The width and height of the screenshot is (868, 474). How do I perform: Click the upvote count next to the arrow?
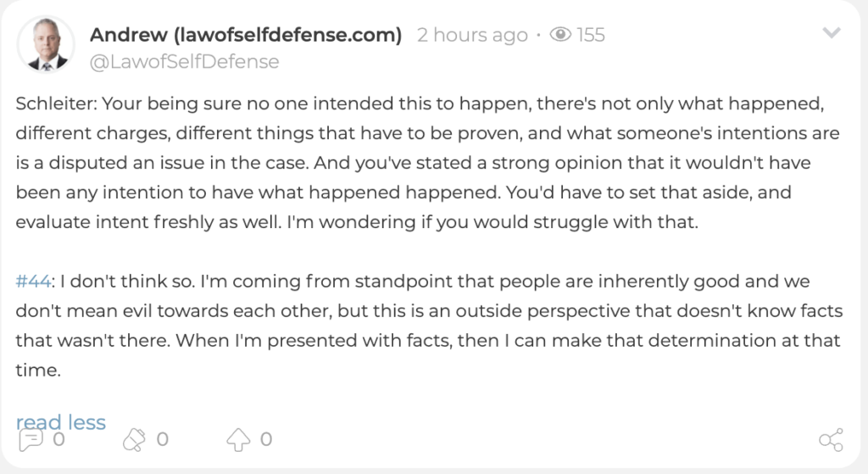point(266,440)
